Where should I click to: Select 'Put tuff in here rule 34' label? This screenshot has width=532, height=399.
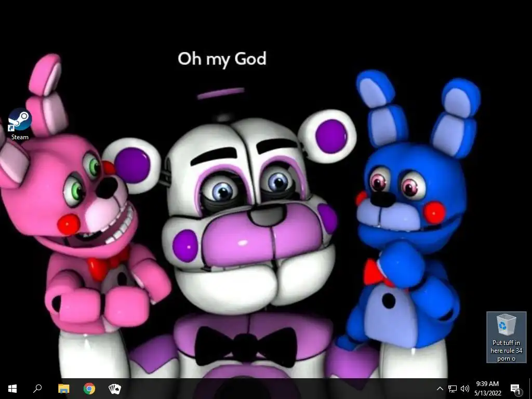click(506, 351)
